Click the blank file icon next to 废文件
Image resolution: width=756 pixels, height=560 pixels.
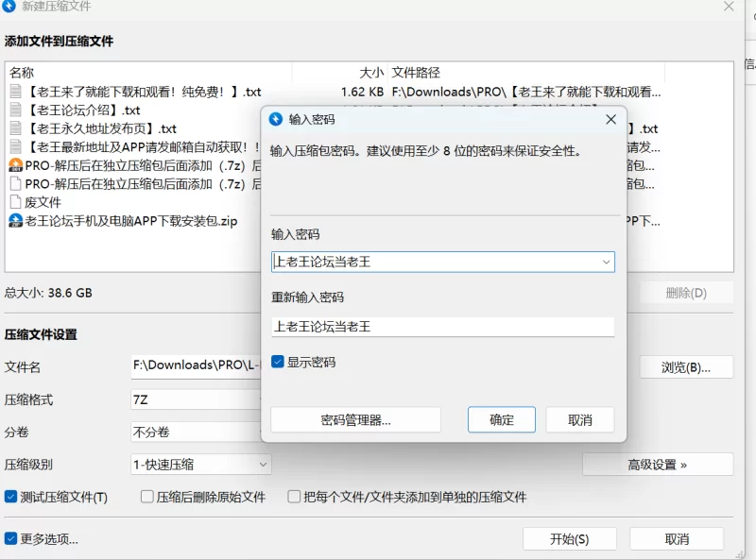point(15,202)
